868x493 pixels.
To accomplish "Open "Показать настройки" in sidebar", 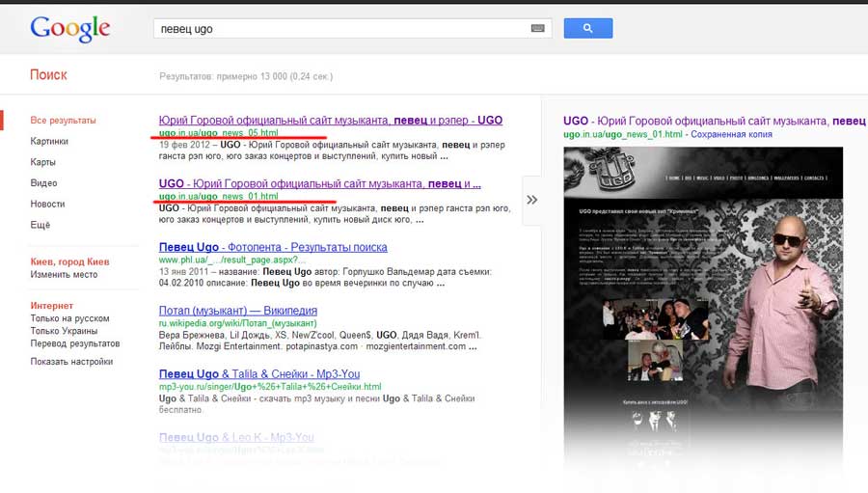I will [x=71, y=362].
